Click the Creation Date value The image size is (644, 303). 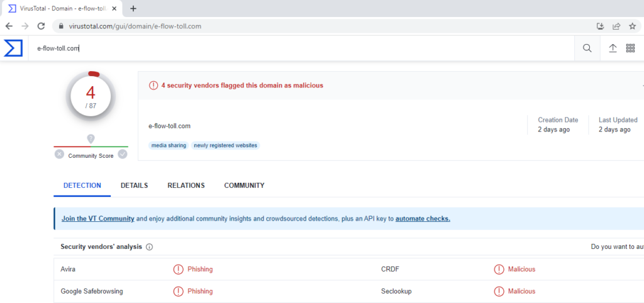tap(553, 129)
